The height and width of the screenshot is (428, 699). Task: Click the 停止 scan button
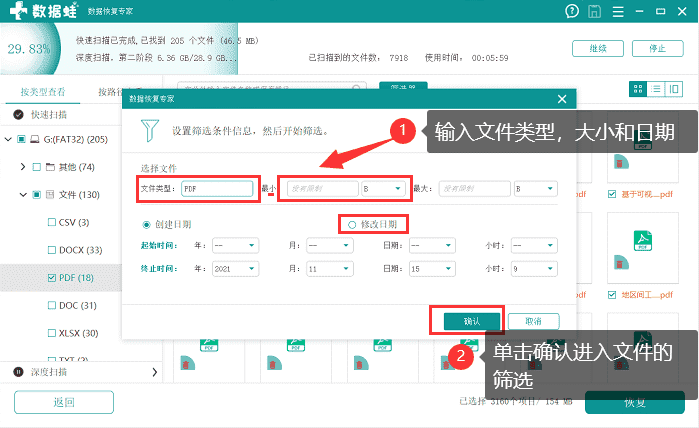click(x=658, y=49)
